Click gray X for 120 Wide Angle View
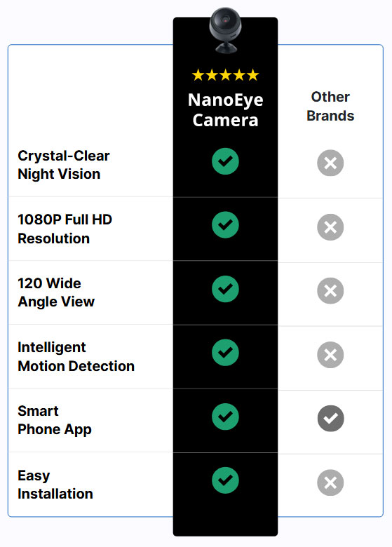Screen dimensions: 392x547 (x=330, y=291)
